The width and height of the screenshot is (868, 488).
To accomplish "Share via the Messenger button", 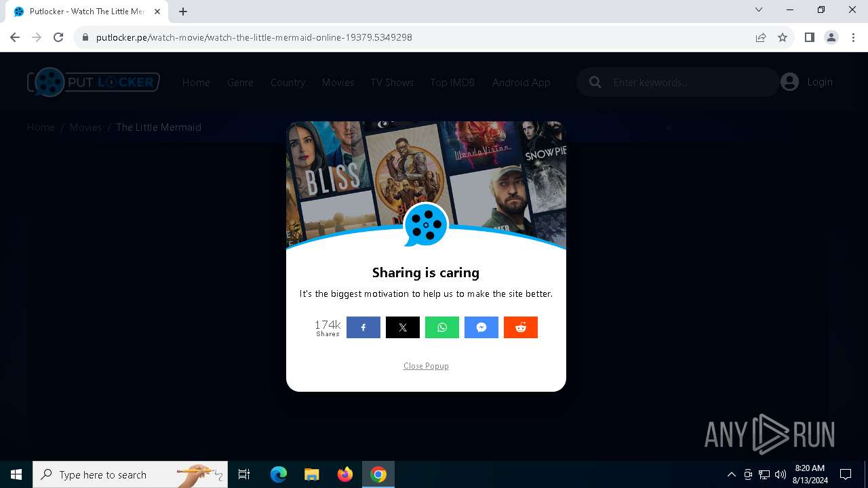I will point(481,327).
